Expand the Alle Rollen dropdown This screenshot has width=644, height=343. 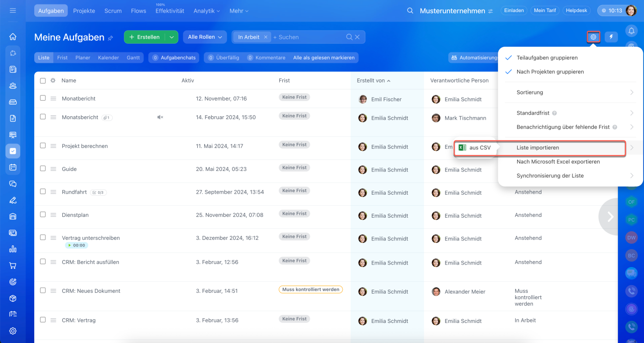point(204,37)
